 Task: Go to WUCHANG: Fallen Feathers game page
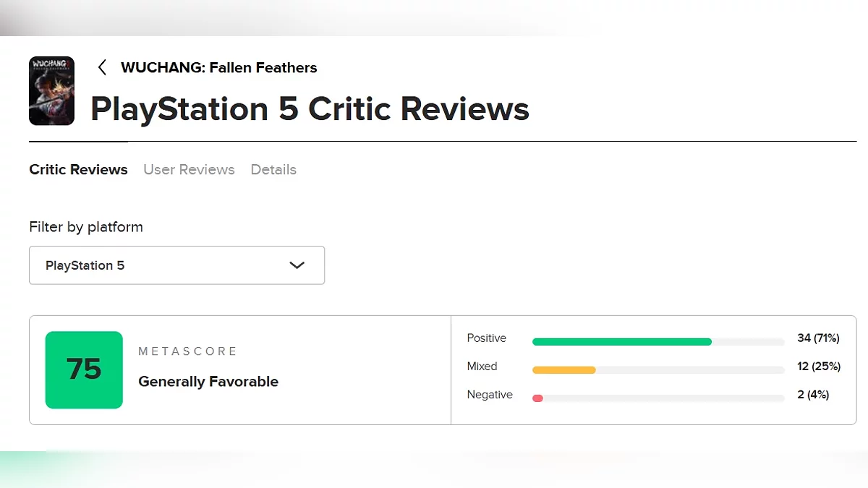(218, 68)
